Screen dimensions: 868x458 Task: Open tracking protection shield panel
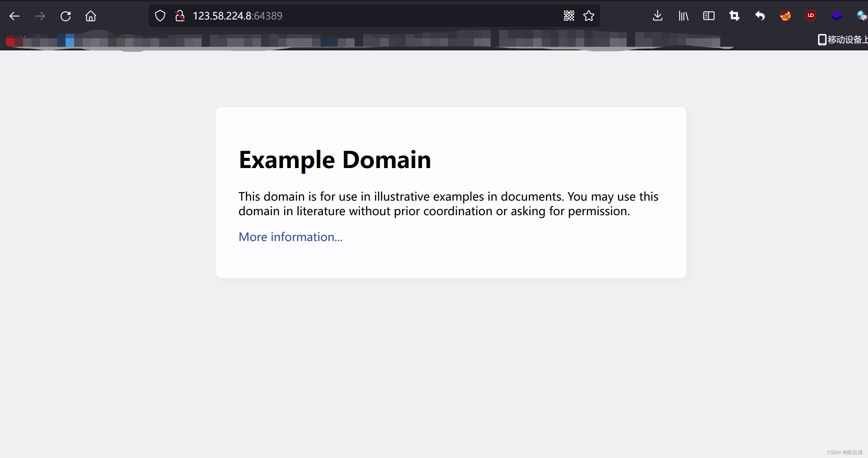pyautogui.click(x=160, y=16)
